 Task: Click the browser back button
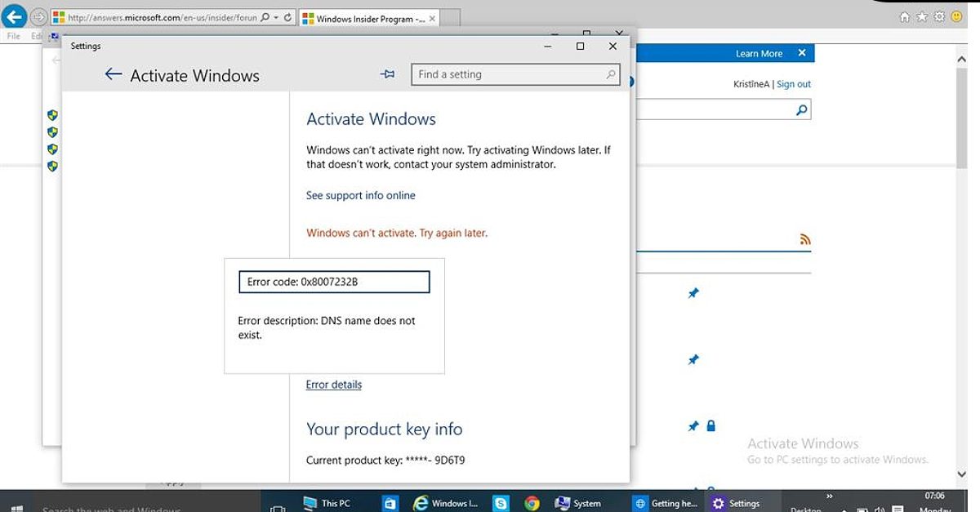pyautogui.click(x=15, y=17)
